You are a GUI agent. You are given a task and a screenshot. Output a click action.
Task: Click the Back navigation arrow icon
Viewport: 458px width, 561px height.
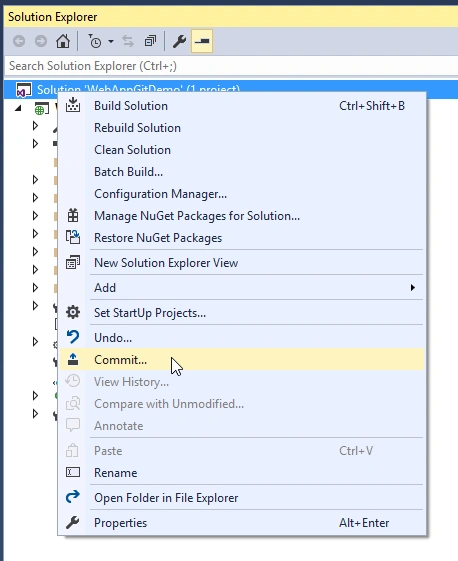coord(19,42)
